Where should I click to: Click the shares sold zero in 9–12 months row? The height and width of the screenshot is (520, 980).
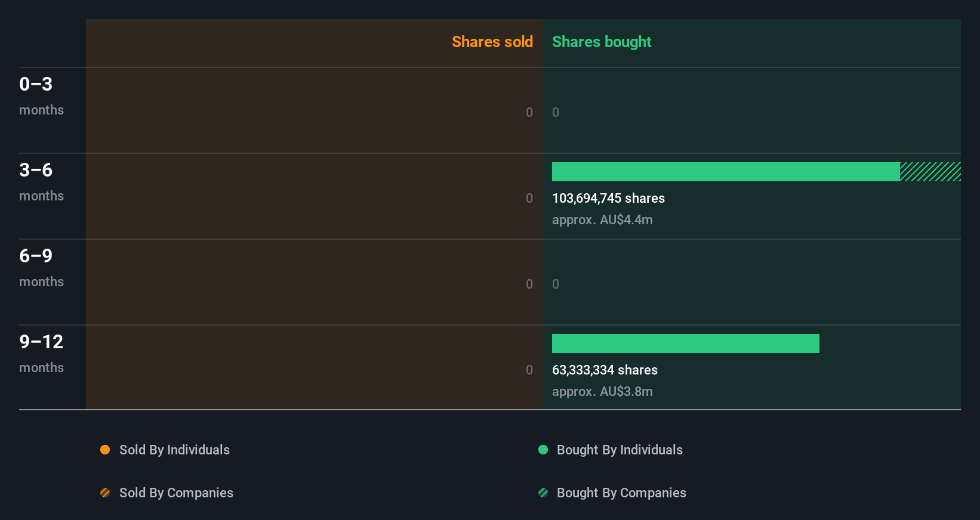(529, 370)
